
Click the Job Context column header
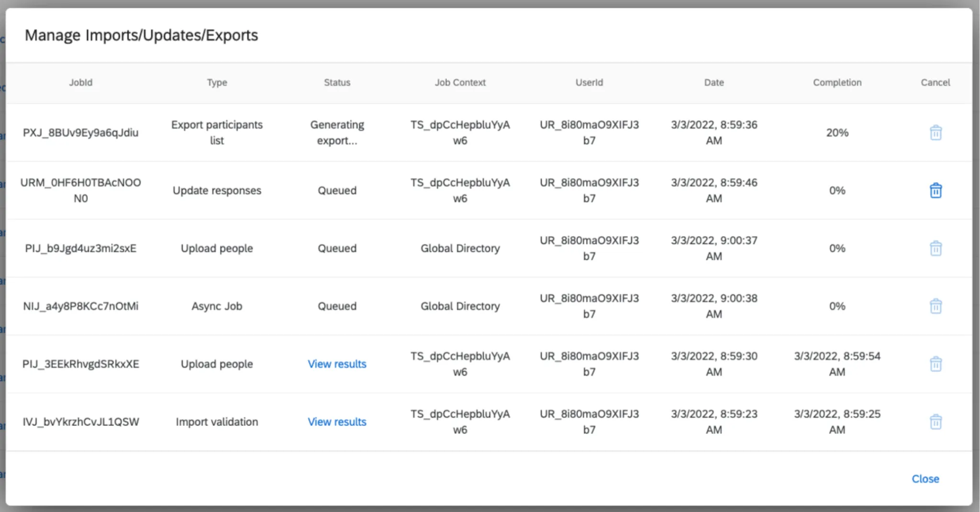tap(460, 82)
